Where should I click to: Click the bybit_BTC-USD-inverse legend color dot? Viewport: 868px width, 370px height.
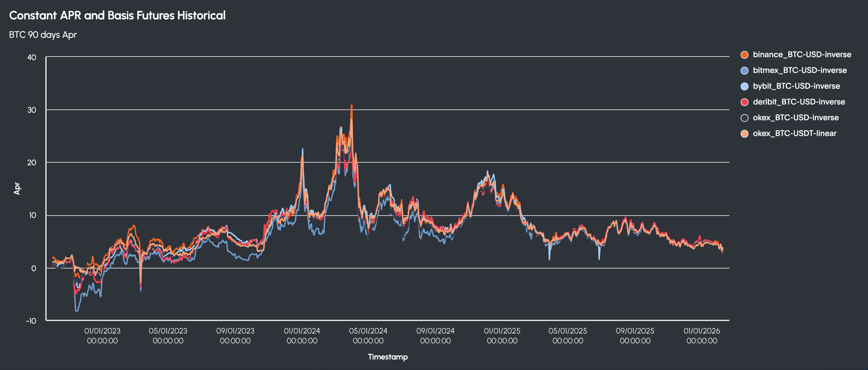click(744, 86)
